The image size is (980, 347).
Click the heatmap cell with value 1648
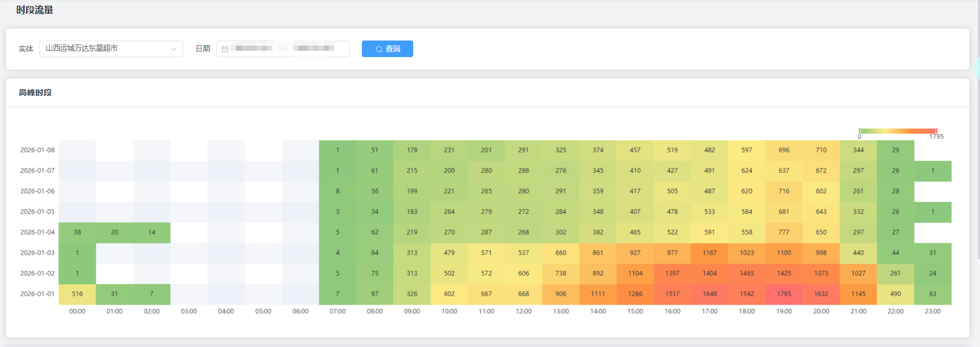pos(709,294)
